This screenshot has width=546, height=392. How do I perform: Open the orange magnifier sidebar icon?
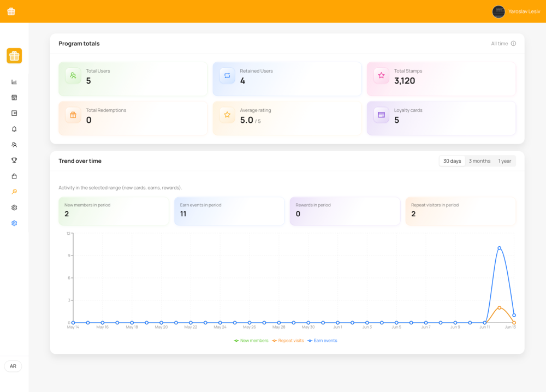pos(14,192)
